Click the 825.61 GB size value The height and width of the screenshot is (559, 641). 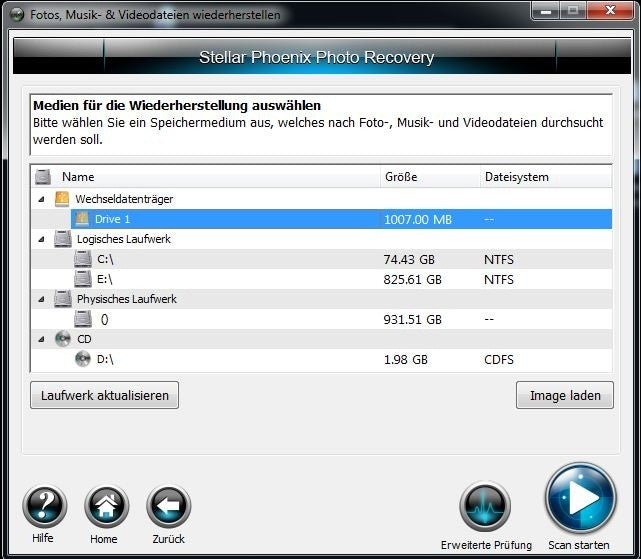coord(412,280)
